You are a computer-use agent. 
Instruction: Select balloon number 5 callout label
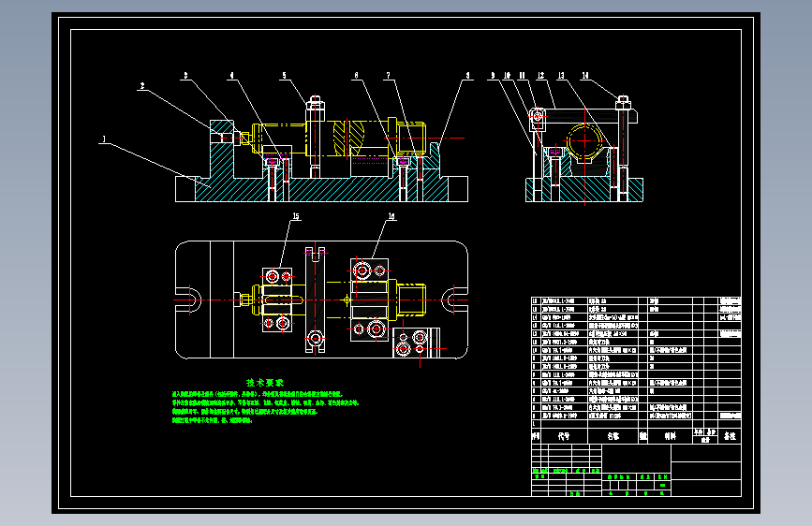284,76
